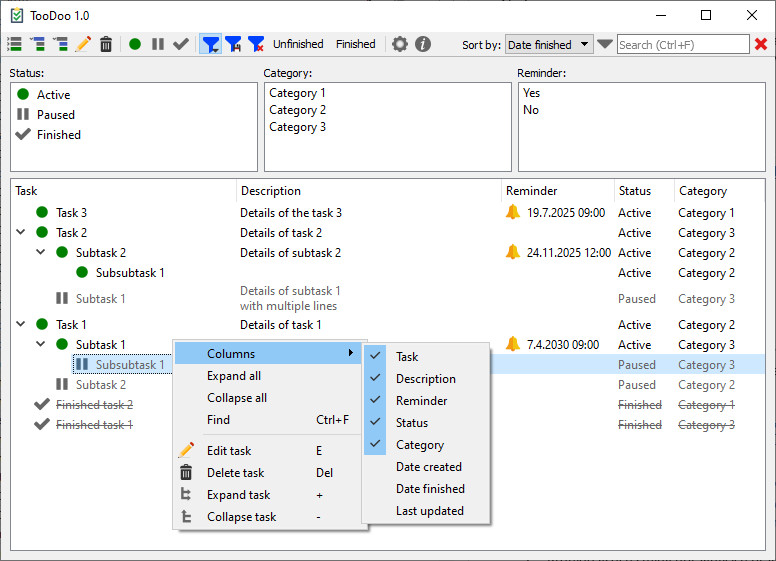Open the Columns submenu entry
776x561 pixels.
[268, 353]
